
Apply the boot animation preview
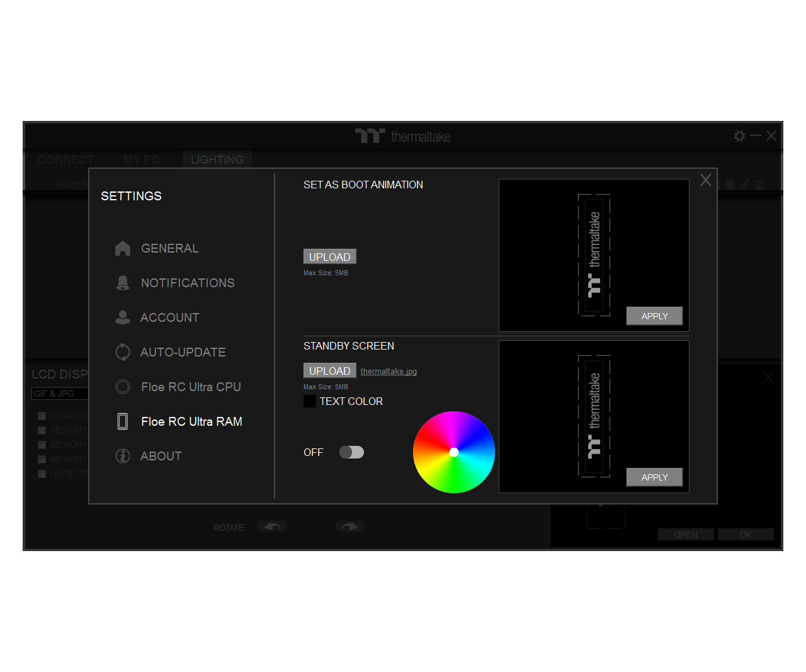pyautogui.click(x=655, y=316)
